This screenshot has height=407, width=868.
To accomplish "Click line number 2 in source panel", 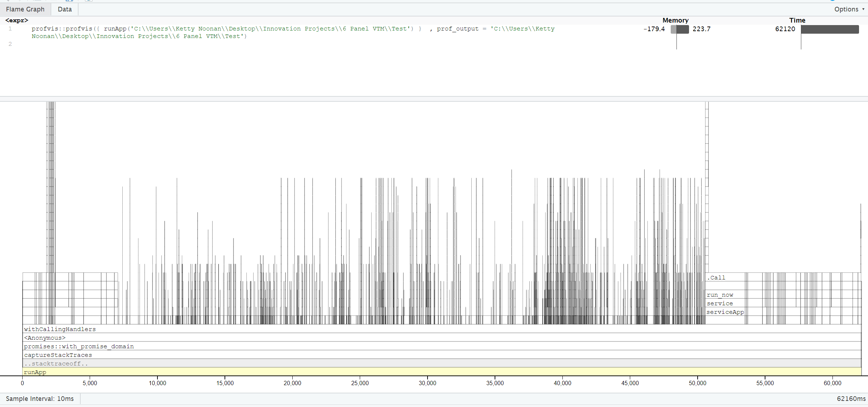I will (10, 44).
